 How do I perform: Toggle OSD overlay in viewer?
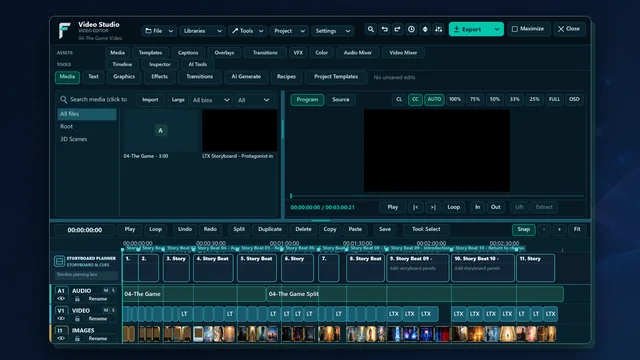click(x=574, y=100)
